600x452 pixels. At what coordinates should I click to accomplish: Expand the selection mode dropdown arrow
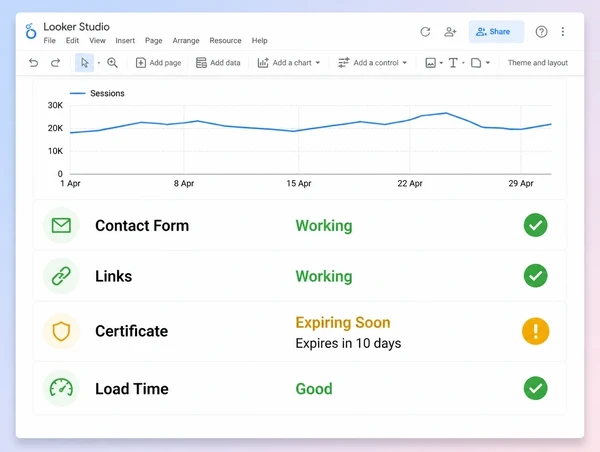click(99, 63)
